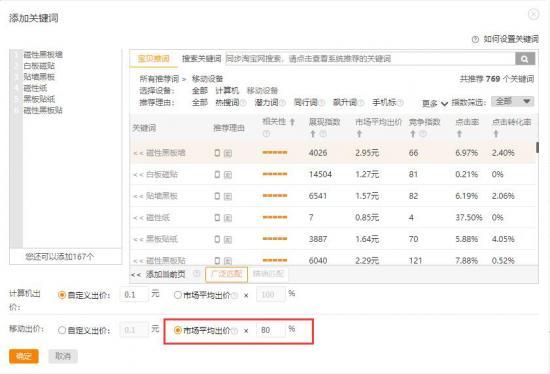Click help icon next to 添加当前页
Image resolution: width=550 pixels, height=374 pixels.
point(197,274)
